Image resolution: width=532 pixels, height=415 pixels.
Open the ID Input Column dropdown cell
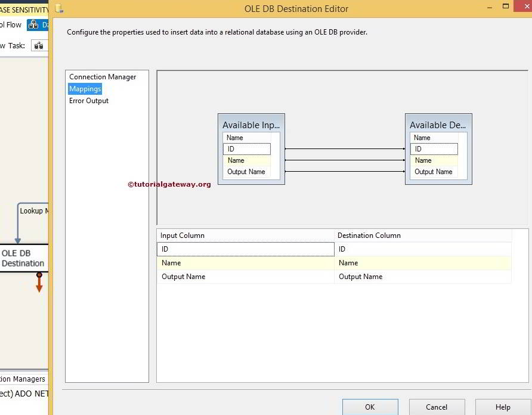[x=245, y=249]
